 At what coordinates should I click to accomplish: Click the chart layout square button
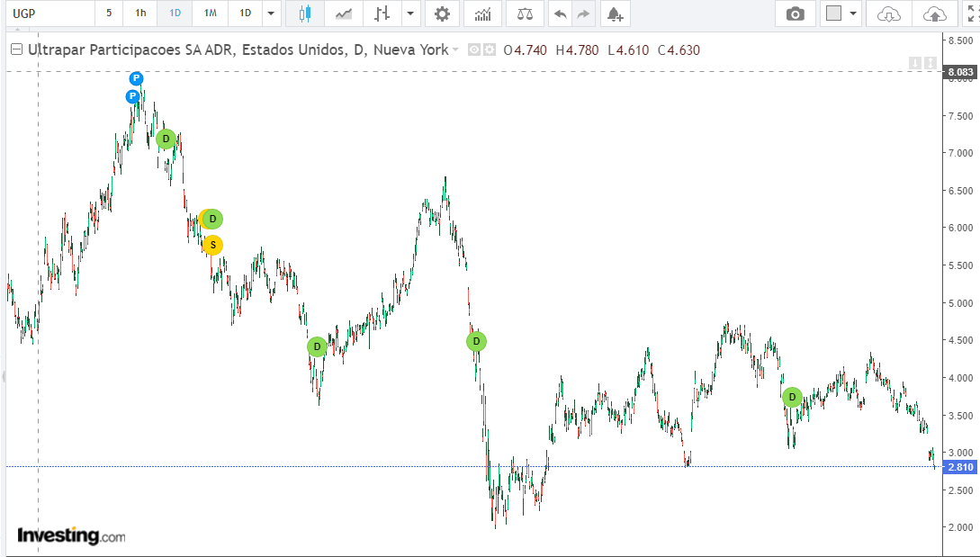[833, 13]
